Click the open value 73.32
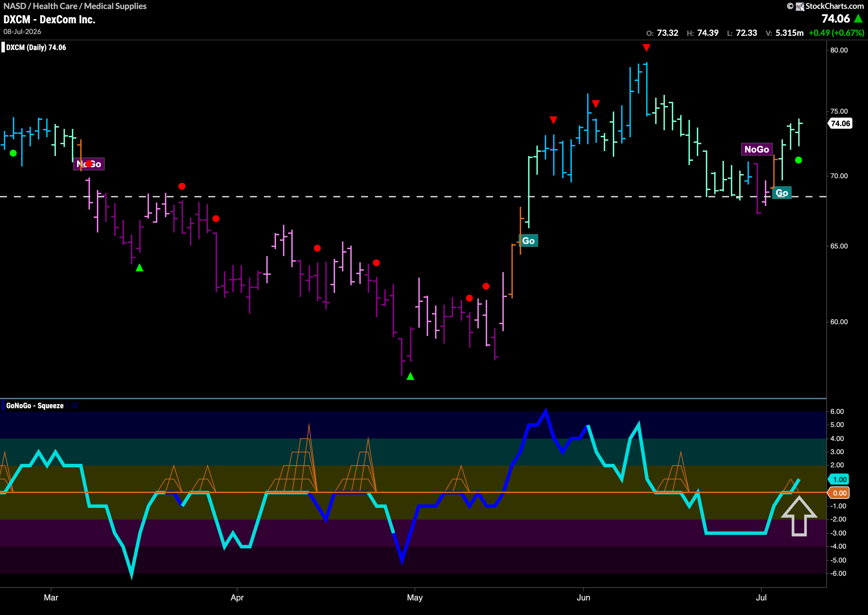The height and width of the screenshot is (615, 868). [x=667, y=33]
